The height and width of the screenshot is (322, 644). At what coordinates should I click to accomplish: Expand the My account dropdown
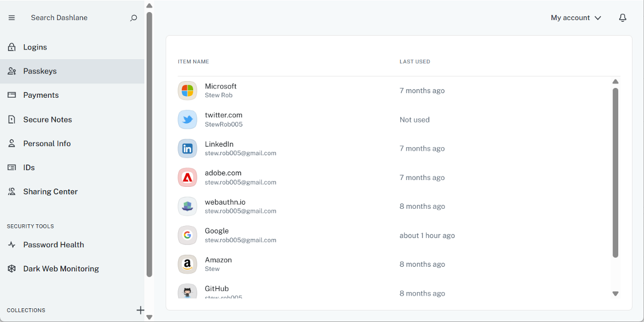pos(576,18)
